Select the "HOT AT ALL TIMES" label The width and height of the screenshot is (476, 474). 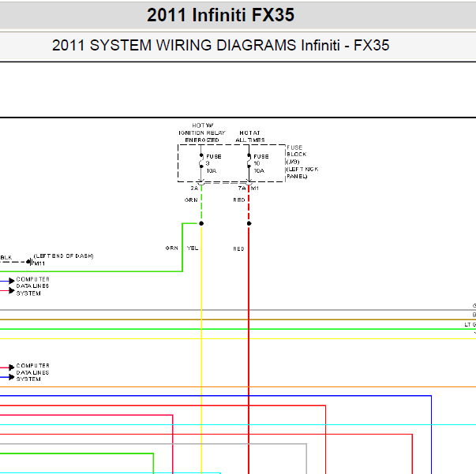[249, 136]
